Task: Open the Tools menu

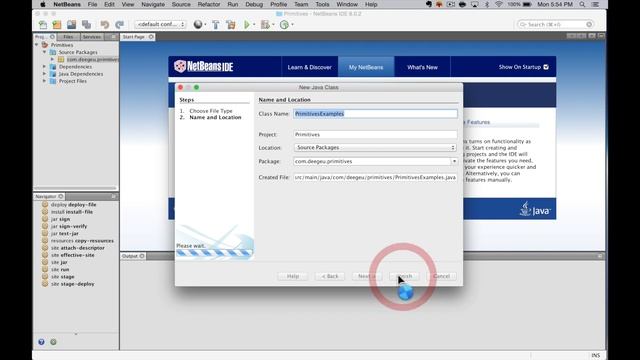Action: pos(322,4)
